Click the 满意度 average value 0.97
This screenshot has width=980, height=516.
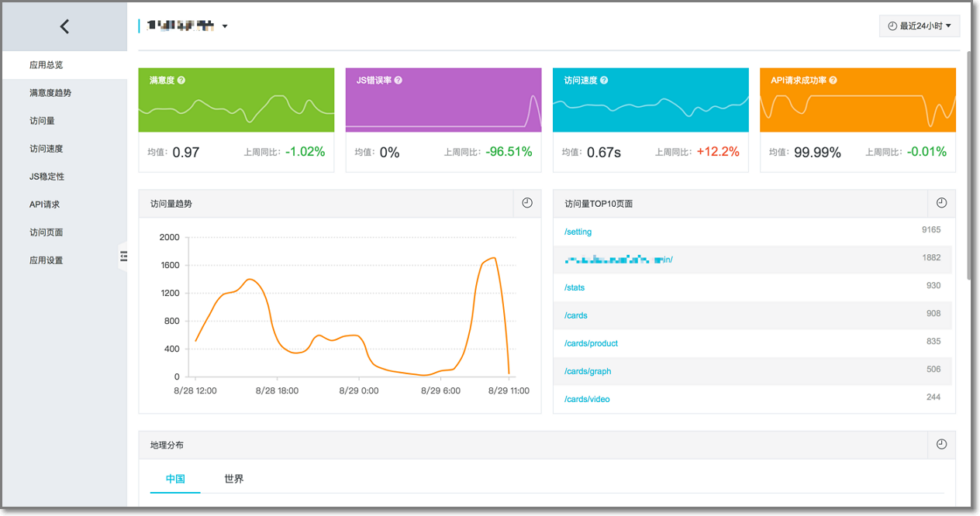coord(186,153)
